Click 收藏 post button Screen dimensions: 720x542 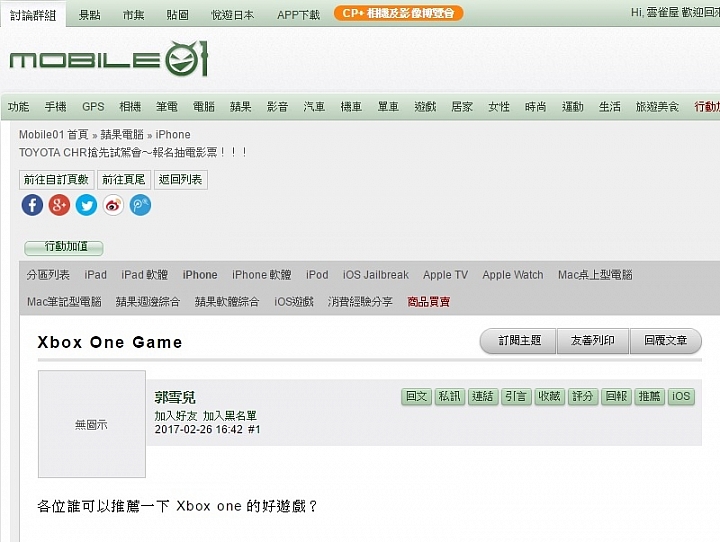pyautogui.click(x=549, y=396)
